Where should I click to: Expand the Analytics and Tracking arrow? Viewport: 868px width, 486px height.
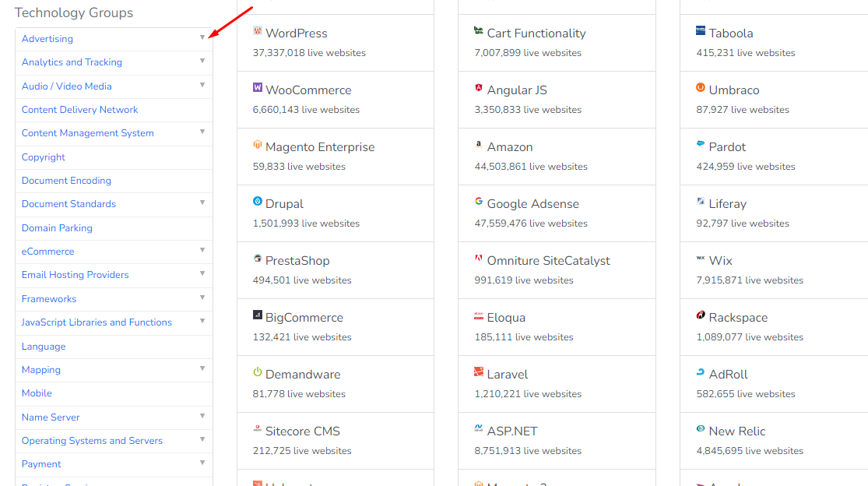coord(202,61)
